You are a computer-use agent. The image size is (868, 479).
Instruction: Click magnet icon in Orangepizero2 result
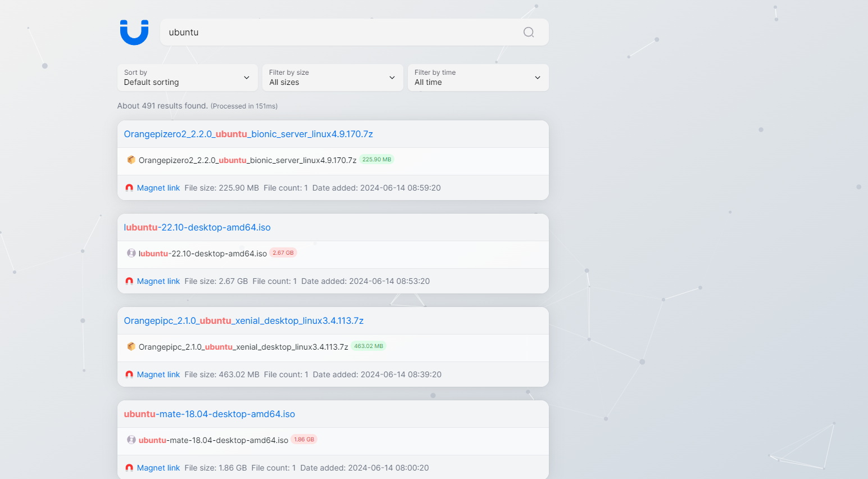(129, 188)
